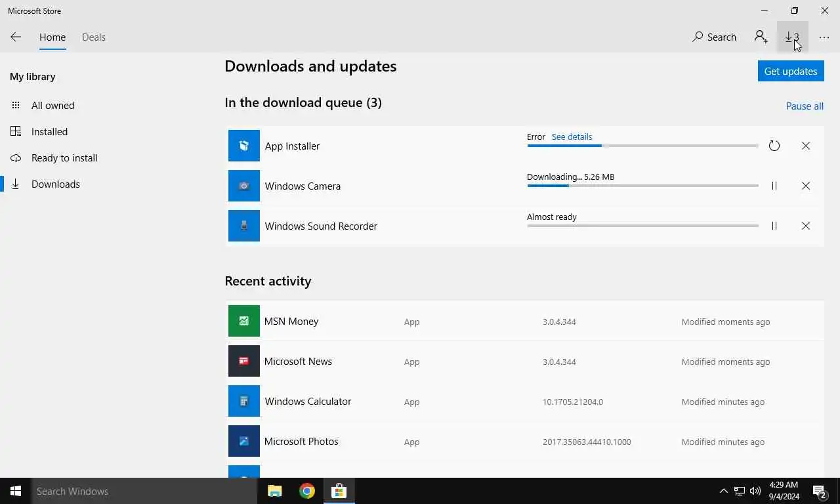The height and width of the screenshot is (504, 840).
Task: Pause the Windows Sound Recorder download
Action: coord(774,226)
